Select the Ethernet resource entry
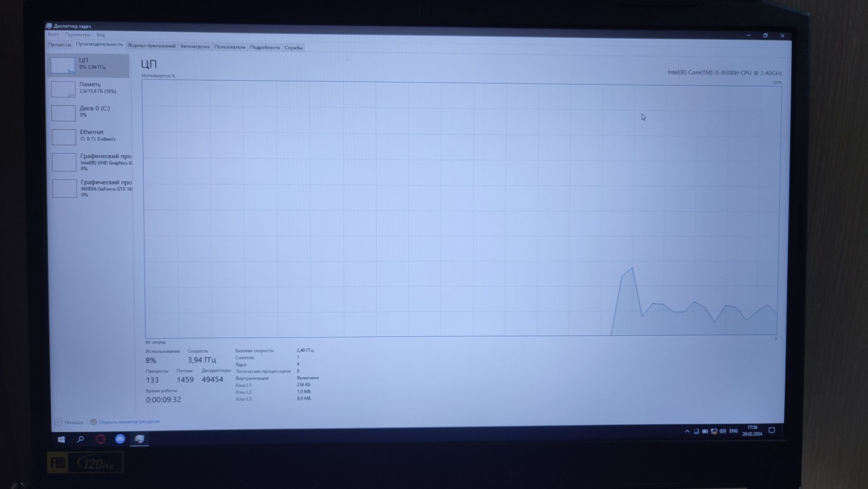The width and height of the screenshot is (868, 489). [x=89, y=136]
